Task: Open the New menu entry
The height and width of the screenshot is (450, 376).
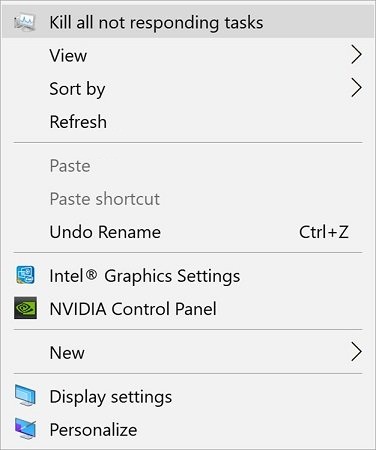Action: point(188,352)
